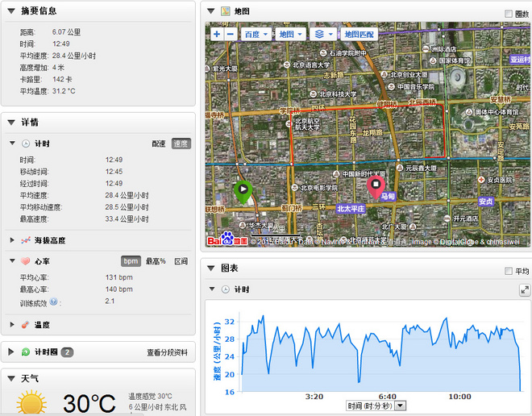The width and height of the screenshot is (532, 416).
Task: Click the training effect help icon
Action: point(53,302)
